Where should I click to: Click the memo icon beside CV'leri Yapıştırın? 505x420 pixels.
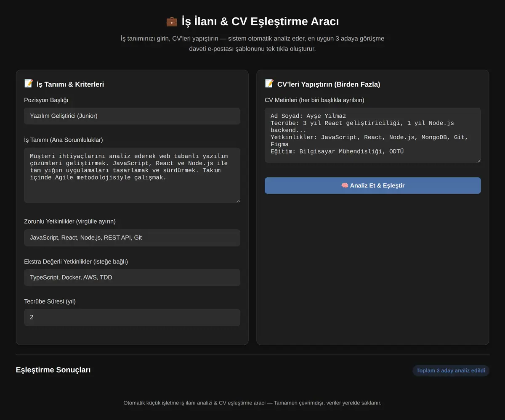pos(269,84)
